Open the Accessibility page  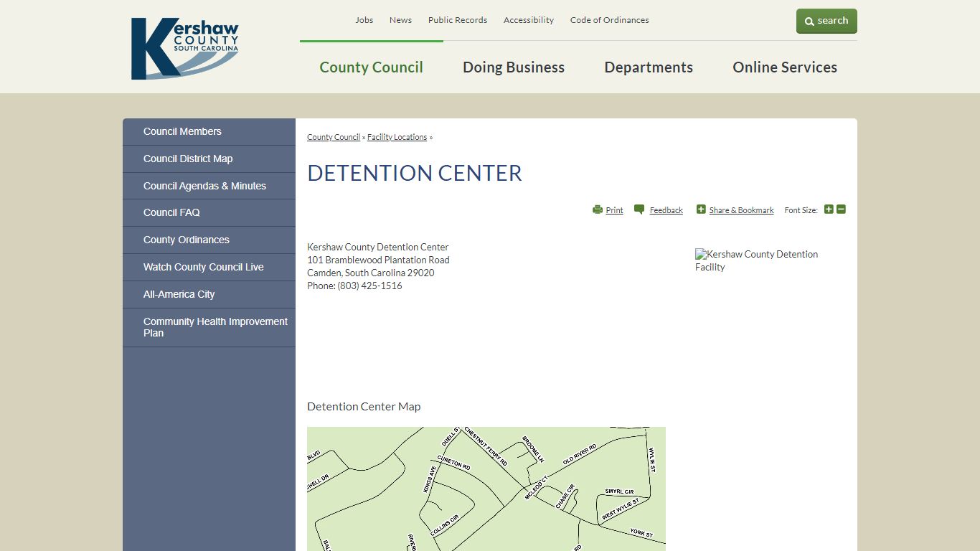[x=529, y=20]
